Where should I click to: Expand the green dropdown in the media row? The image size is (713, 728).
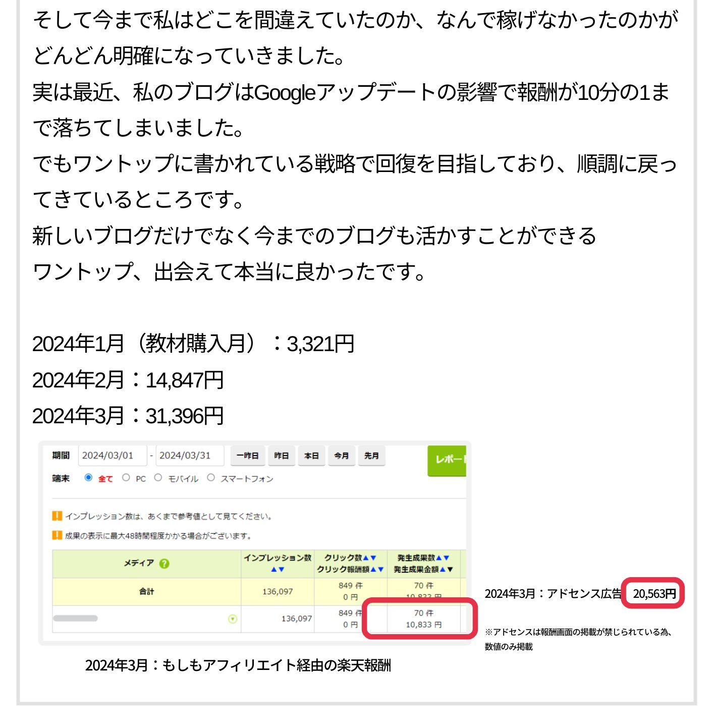point(233,619)
